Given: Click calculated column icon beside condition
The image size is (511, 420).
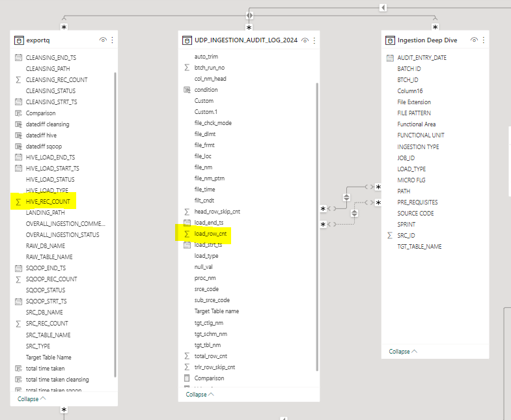Looking at the screenshot, I should (187, 90).
